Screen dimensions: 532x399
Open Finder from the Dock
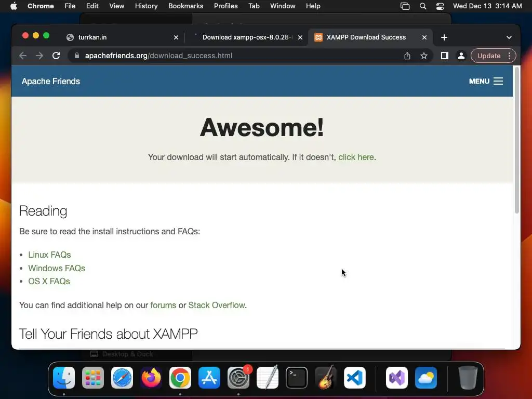click(x=64, y=378)
